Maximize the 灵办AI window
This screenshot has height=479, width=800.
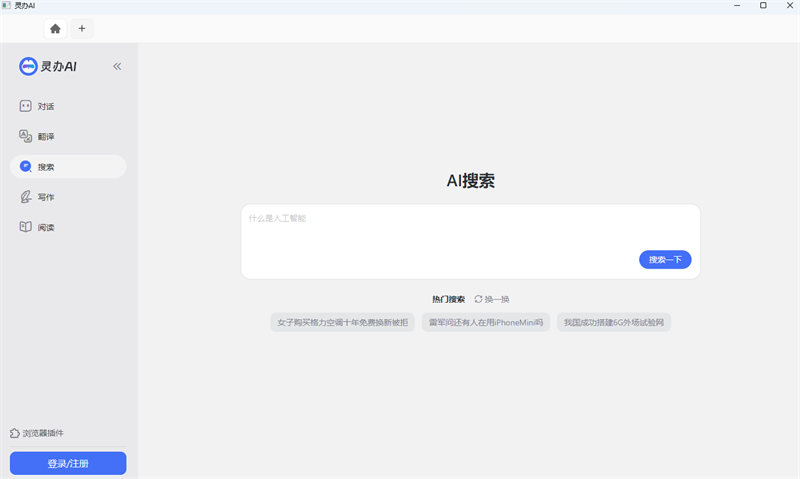pyautogui.click(x=763, y=6)
